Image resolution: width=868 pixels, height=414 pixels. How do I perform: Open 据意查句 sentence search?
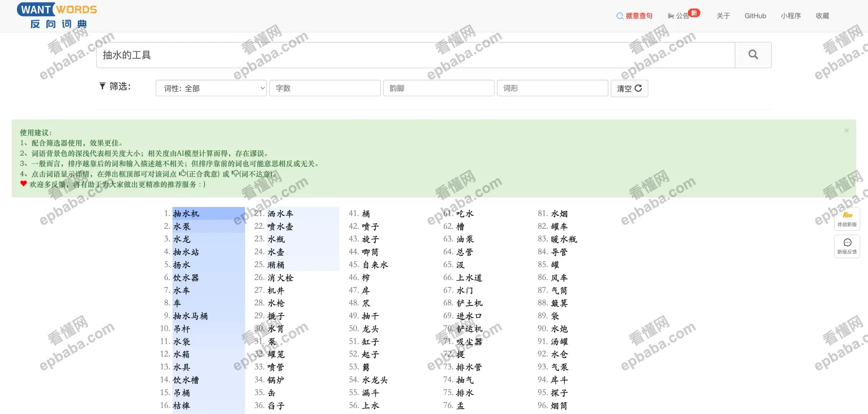pyautogui.click(x=635, y=16)
